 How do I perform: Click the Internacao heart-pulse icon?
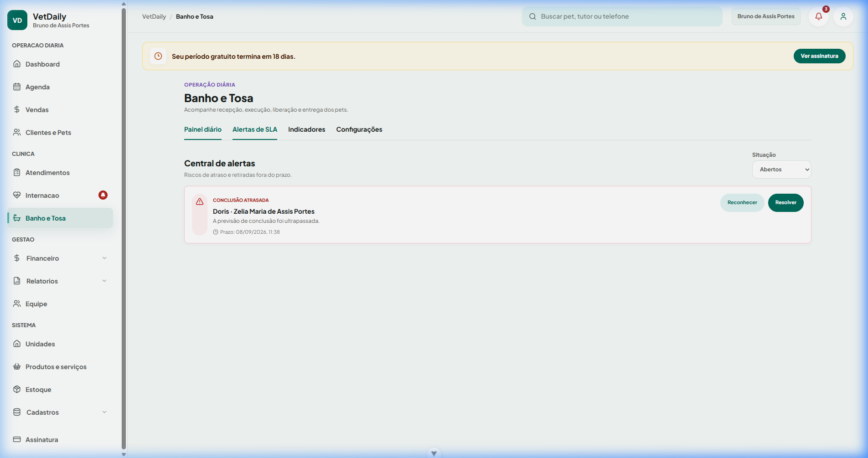[17, 195]
